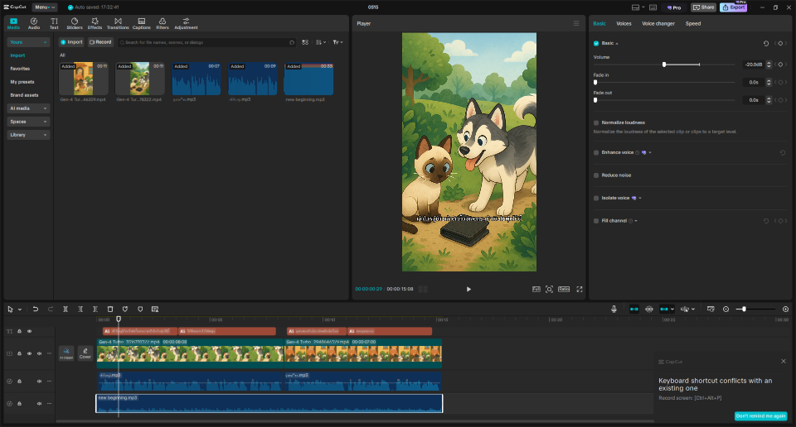
Task: Select the new beginning.mp3 media thumbnail
Action: 308,79
